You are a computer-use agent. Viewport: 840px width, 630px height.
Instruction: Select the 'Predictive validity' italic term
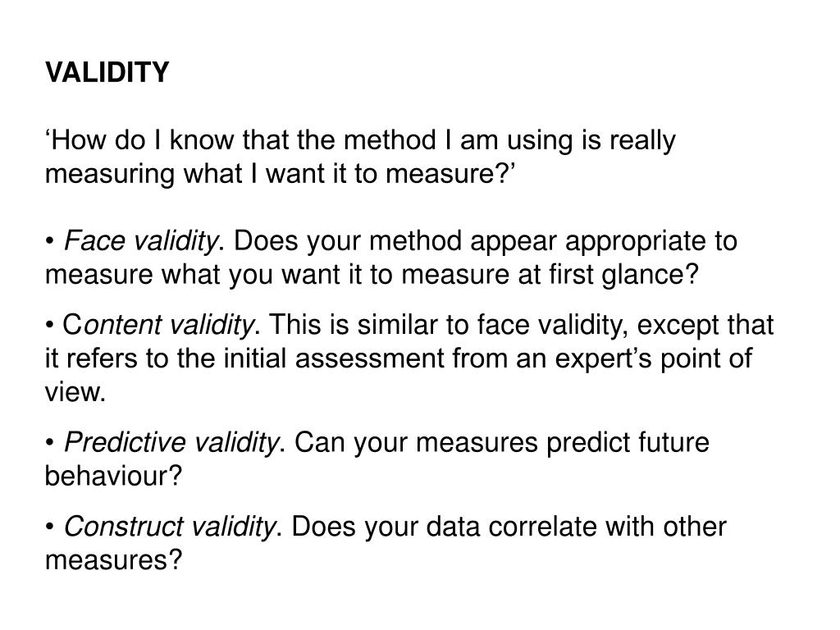tap(171, 442)
